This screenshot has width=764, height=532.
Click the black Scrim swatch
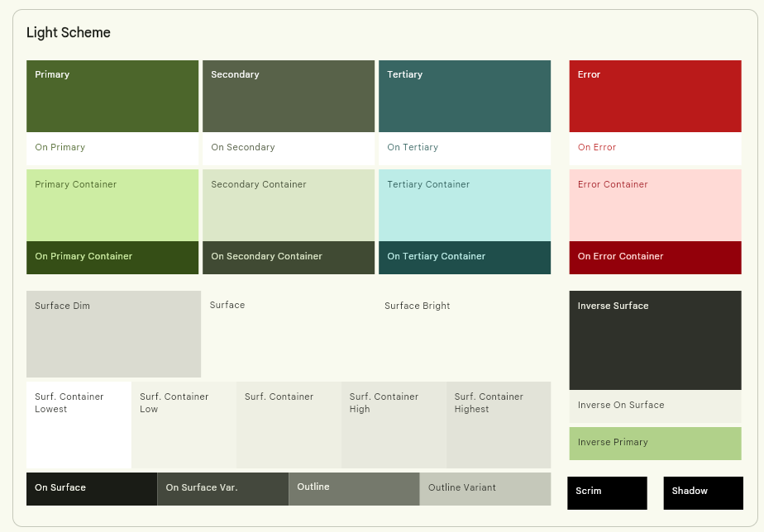pyautogui.click(x=607, y=492)
